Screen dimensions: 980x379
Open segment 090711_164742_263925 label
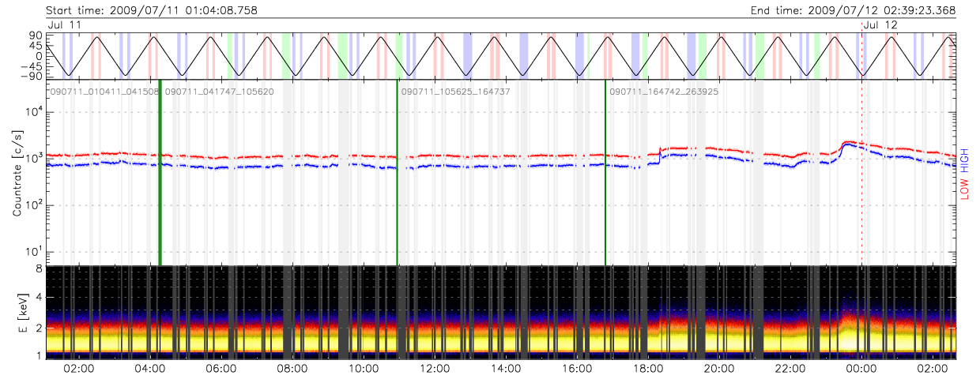click(x=664, y=92)
